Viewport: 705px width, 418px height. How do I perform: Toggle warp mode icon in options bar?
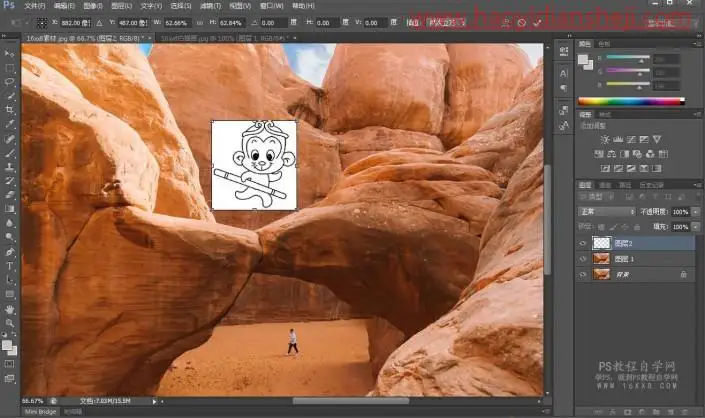pos(506,22)
